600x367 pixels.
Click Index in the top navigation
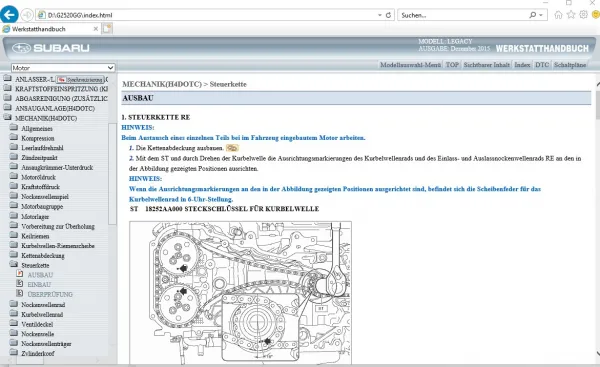[522, 65]
